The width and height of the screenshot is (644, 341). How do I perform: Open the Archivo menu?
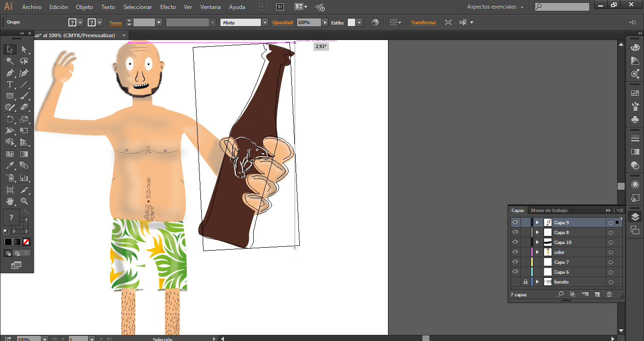click(32, 7)
